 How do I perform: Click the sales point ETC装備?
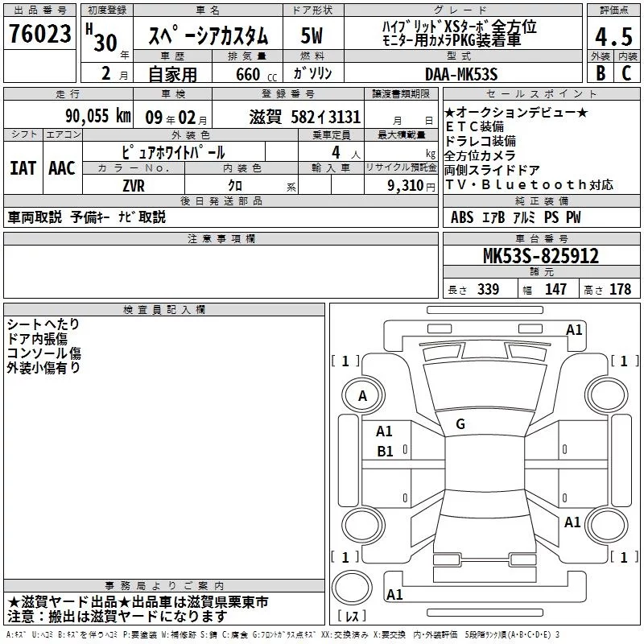click(475, 126)
